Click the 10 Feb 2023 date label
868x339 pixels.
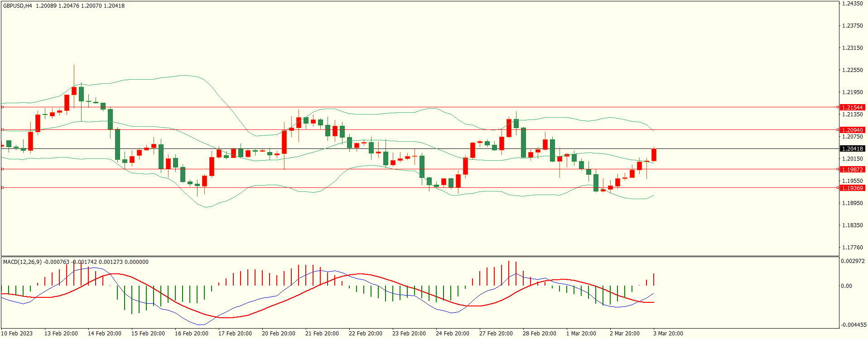[x=17, y=334]
